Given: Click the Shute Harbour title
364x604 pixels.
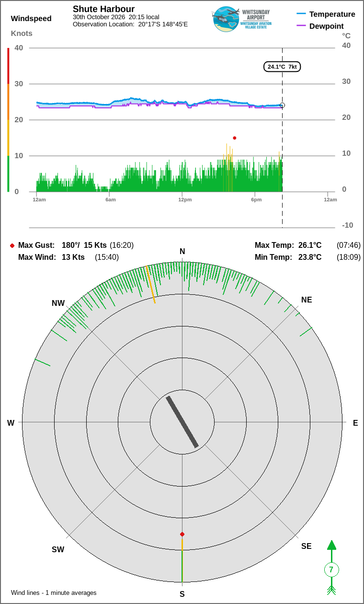Looking at the screenshot, I should click(x=103, y=9).
